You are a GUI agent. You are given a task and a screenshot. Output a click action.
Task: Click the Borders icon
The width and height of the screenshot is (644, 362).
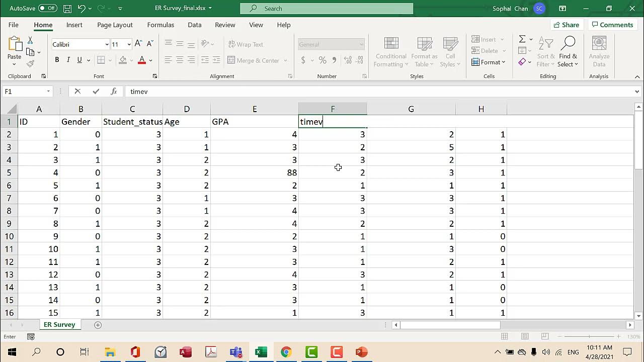coord(101,60)
